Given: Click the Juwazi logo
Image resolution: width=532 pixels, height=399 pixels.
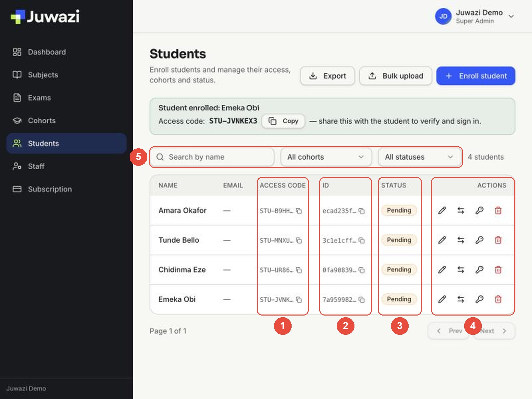Looking at the screenshot, I should pyautogui.click(x=45, y=17).
